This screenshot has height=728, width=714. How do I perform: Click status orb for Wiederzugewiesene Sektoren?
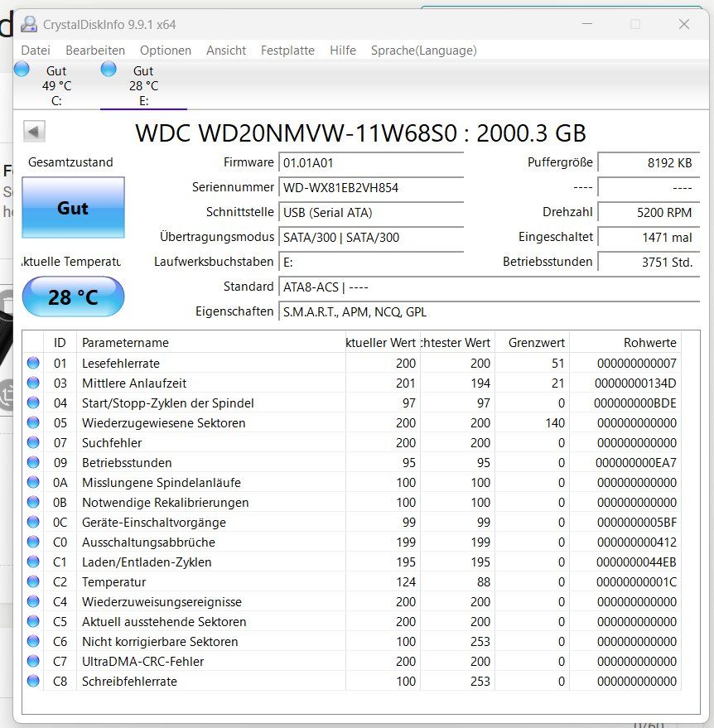click(x=33, y=422)
